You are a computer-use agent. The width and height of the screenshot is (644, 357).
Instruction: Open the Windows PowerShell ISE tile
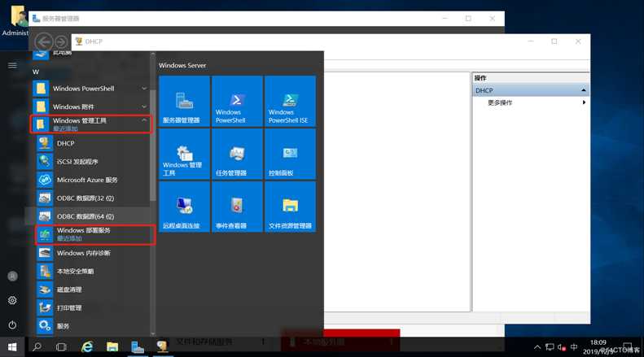290,102
